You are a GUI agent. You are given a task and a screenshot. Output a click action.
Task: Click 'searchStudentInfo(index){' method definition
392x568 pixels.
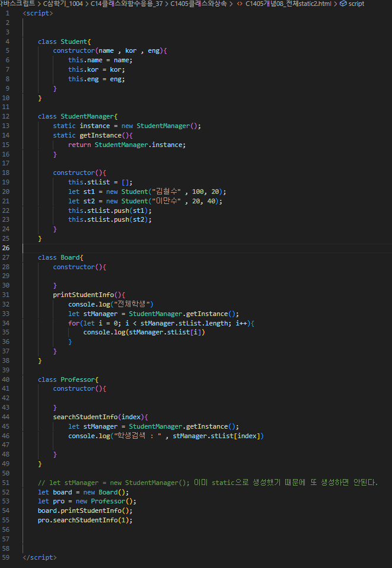click(x=100, y=417)
